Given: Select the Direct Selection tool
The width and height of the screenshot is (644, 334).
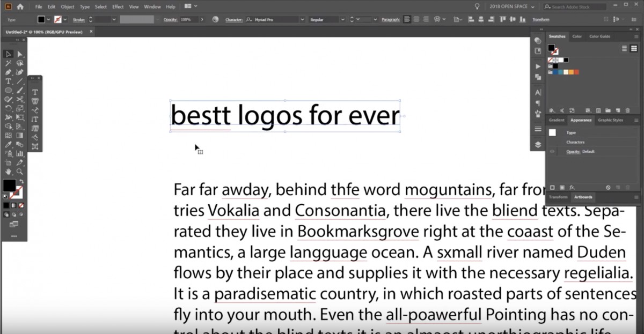Looking at the screenshot, I should (x=20, y=54).
